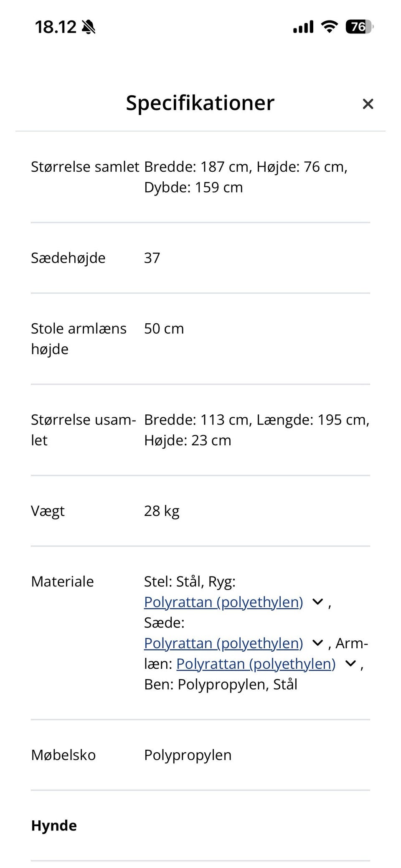Viewport: 401px width, 868px height.
Task: Tap the Wi-Fi icon in status bar
Action: (329, 26)
